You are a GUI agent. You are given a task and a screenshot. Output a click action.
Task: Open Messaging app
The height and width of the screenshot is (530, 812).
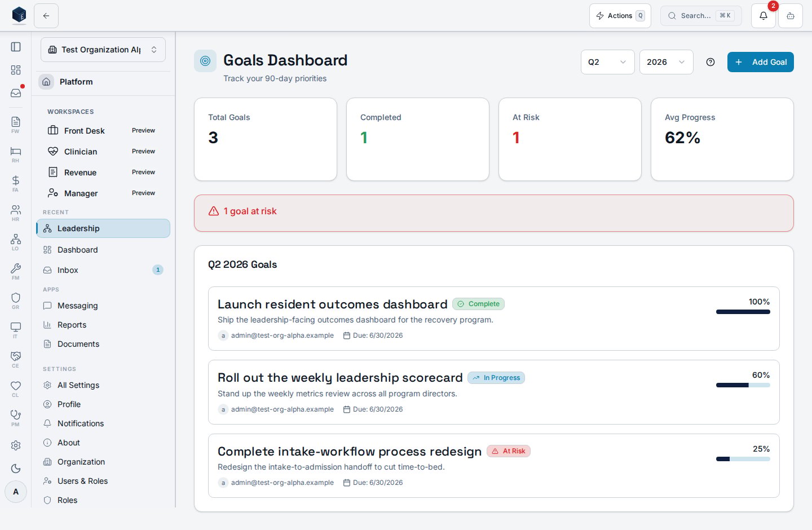[x=103, y=306]
